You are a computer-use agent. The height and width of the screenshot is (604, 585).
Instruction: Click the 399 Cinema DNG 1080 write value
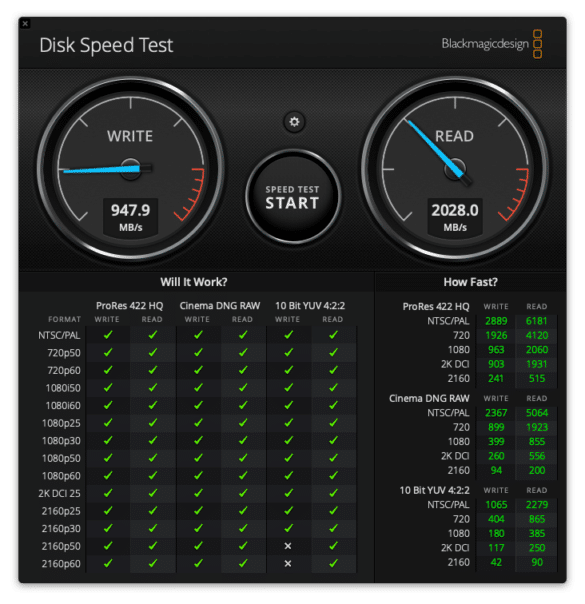point(496,441)
